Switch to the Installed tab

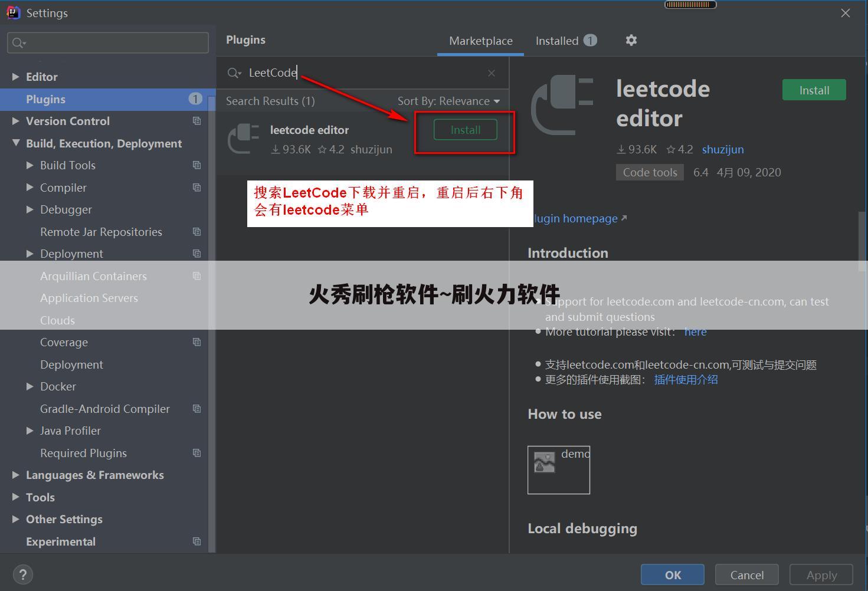(566, 41)
